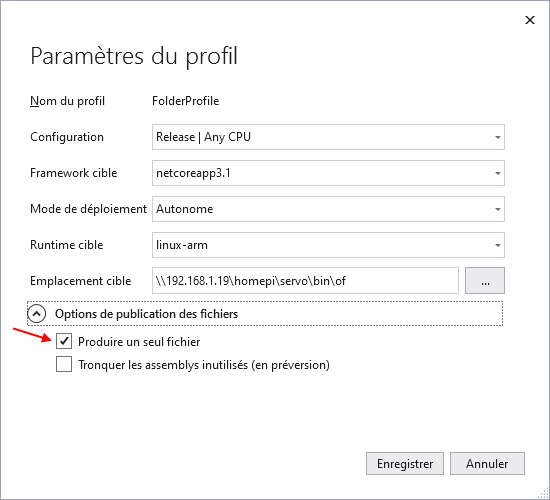The image size is (550, 500).
Task: Click the Tronquer les assemblys inutilisés label text
Action: 204,365
